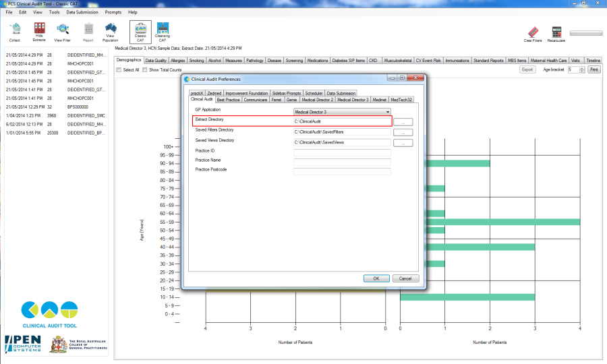Click the Extract Directory path field
The image size is (607, 364).
pyautogui.click(x=342, y=121)
